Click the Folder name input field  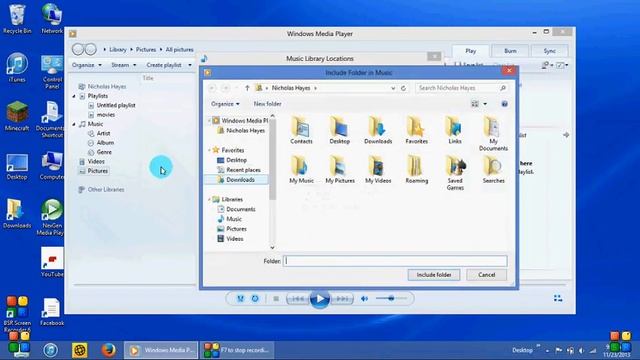(395, 261)
